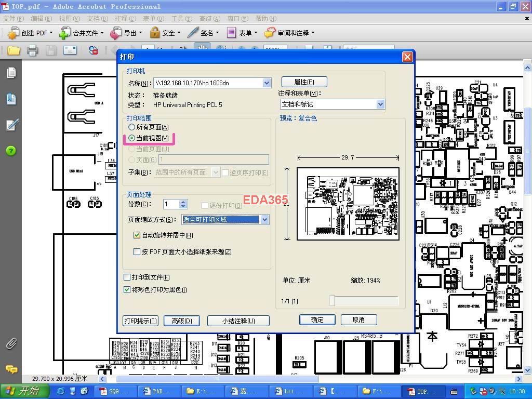
Task: Click the copies (份数) input field
Action: coord(171,204)
